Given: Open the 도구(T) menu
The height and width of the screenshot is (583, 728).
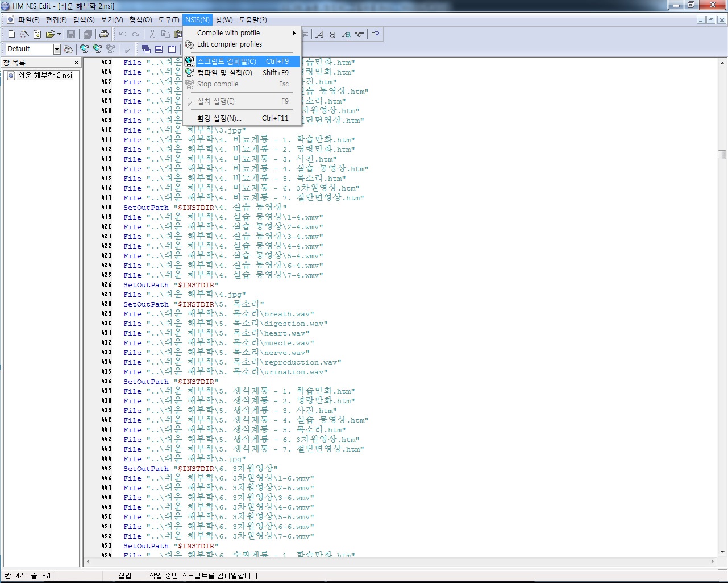Looking at the screenshot, I should tap(169, 20).
